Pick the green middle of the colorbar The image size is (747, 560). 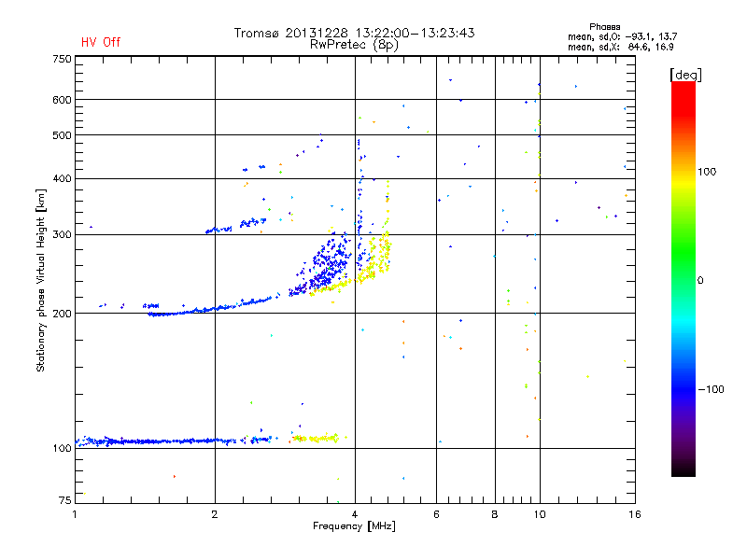684,250
